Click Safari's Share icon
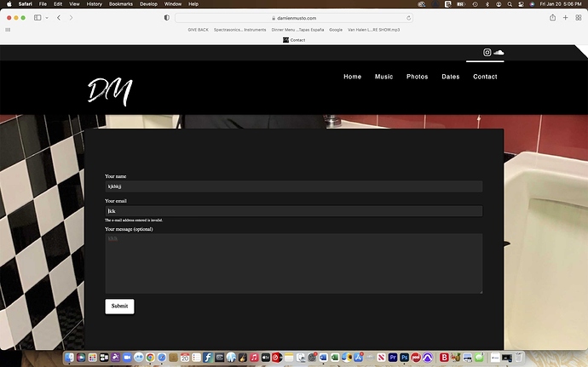Viewport: 588px width, 367px height. coord(541,17)
